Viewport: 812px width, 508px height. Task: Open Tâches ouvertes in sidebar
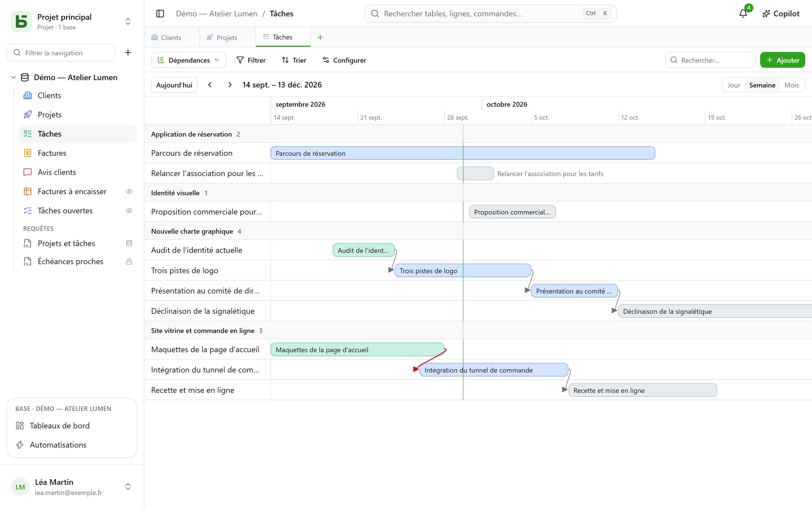[x=78, y=210]
